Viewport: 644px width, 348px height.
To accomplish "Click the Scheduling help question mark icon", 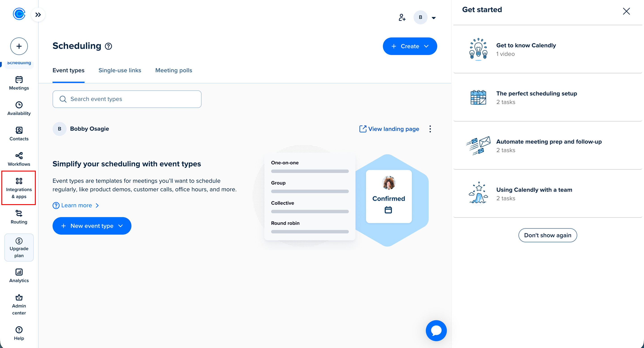I will 108,46.
